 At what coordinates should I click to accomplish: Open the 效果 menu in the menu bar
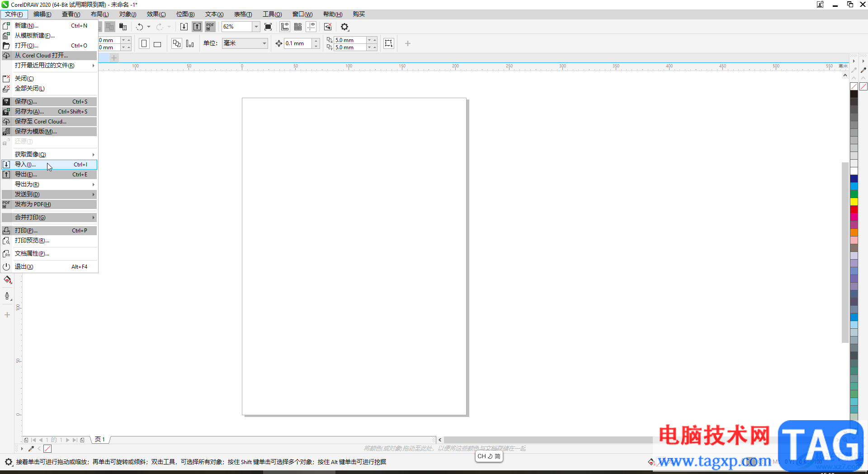pos(156,14)
